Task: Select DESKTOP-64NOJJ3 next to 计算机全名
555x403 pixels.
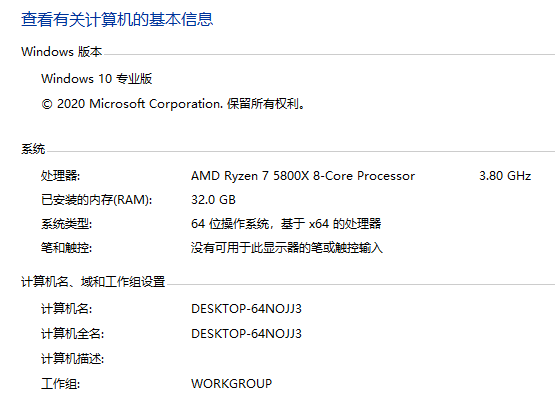Action: pos(246,334)
